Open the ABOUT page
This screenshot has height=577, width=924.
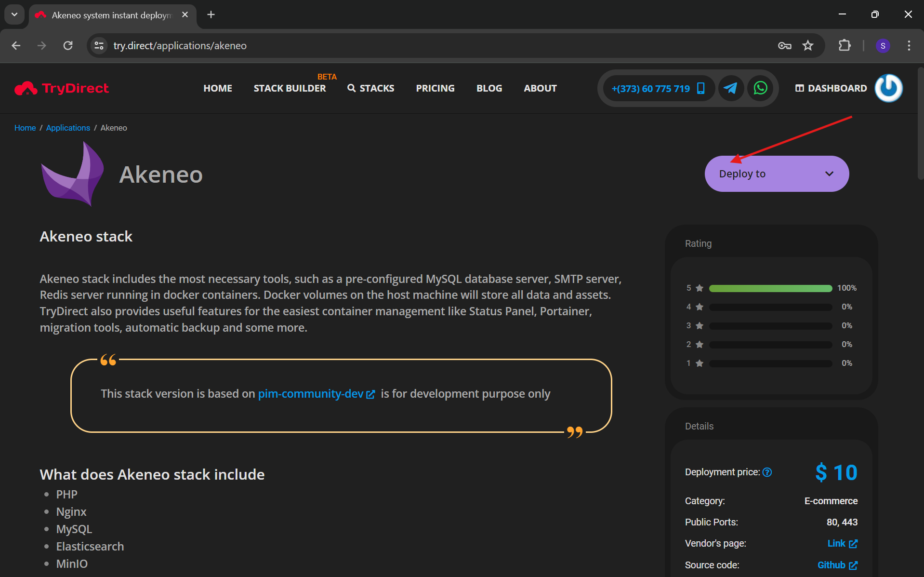(x=540, y=88)
